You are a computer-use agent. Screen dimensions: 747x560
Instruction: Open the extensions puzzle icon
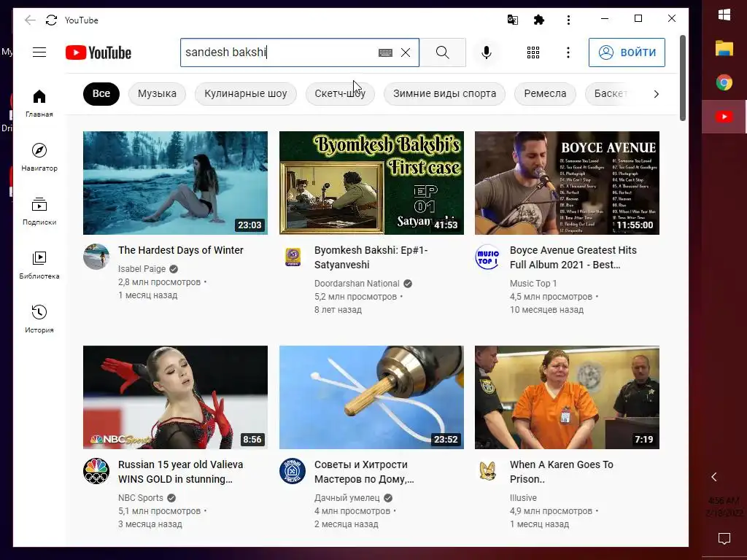point(539,20)
